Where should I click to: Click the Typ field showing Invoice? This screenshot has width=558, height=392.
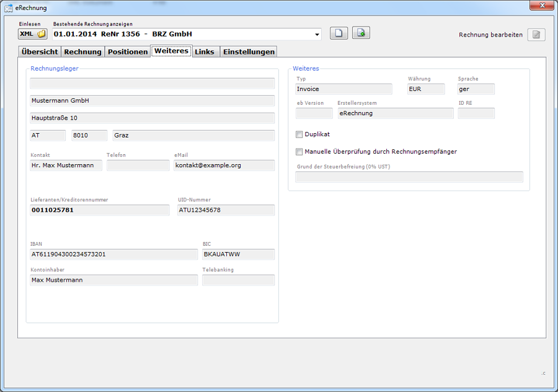pos(343,89)
